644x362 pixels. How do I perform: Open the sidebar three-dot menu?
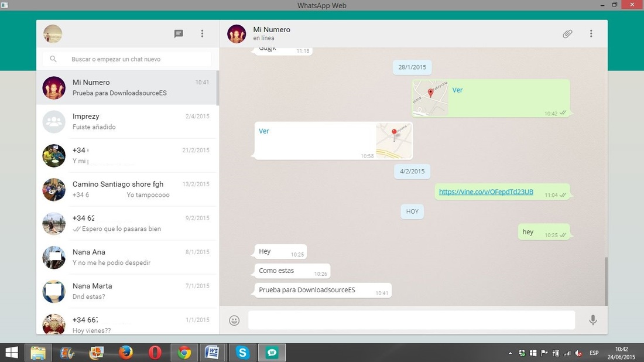tap(202, 34)
